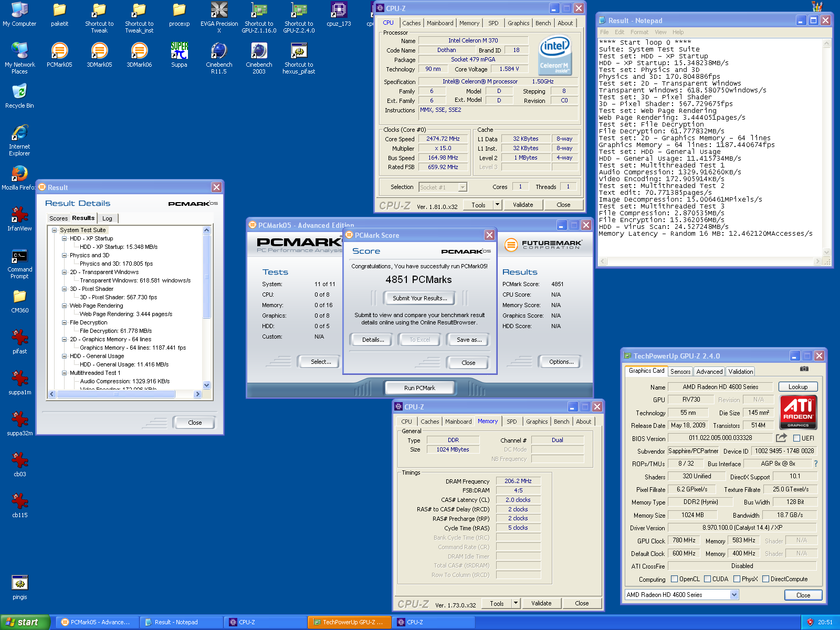The width and height of the screenshot is (840, 630).
Task: Click horizontal scrollbar in Result tree
Action: (x=125, y=394)
